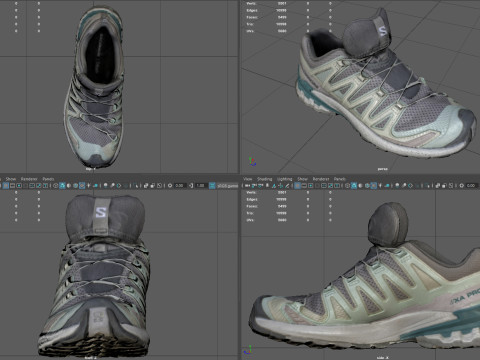
Task: Open the Lighting menu in the side view panel
Action: (x=285, y=179)
